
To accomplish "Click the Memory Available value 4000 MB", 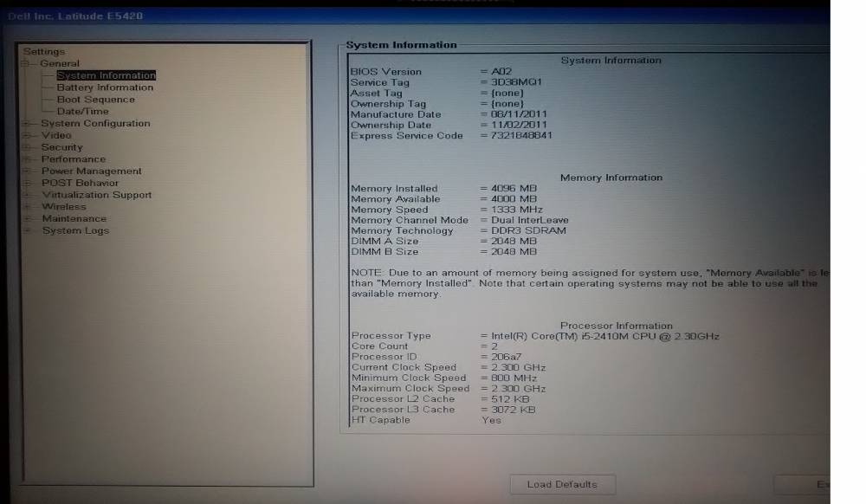I will pos(514,198).
